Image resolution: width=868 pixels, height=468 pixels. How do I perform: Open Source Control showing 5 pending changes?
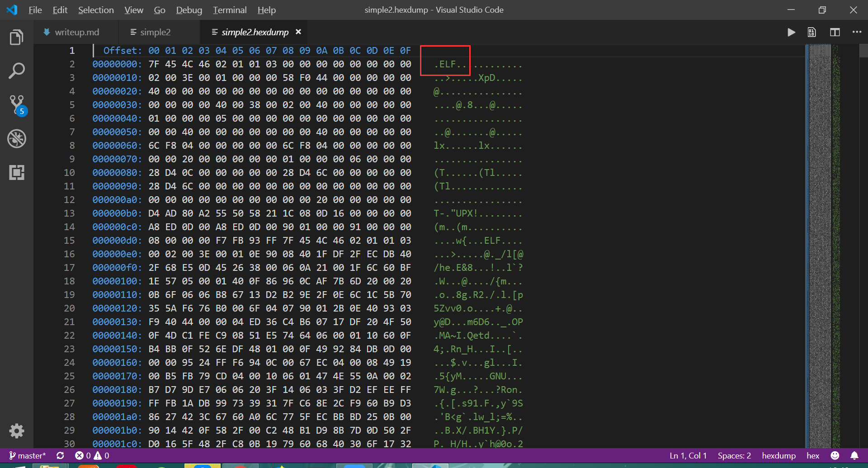17,103
